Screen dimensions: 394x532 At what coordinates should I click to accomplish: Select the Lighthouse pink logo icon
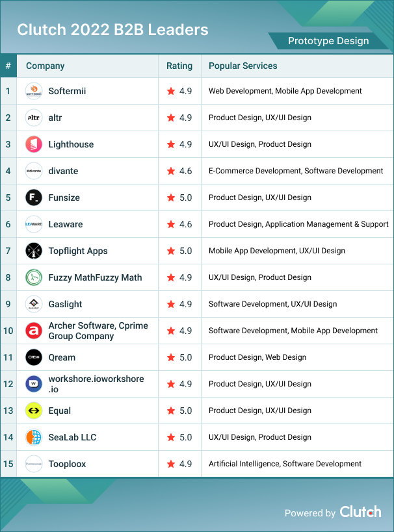(x=34, y=144)
